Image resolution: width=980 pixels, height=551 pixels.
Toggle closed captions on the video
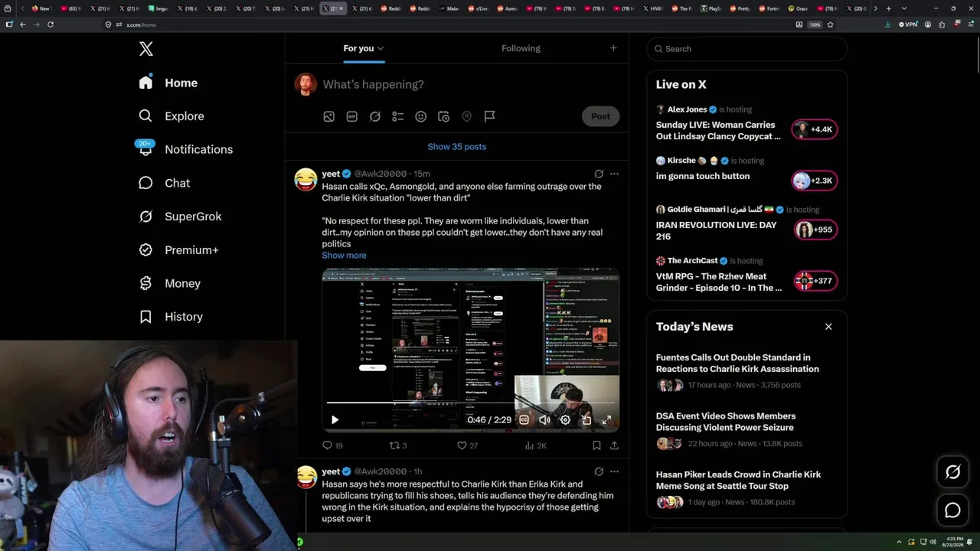(524, 420)
